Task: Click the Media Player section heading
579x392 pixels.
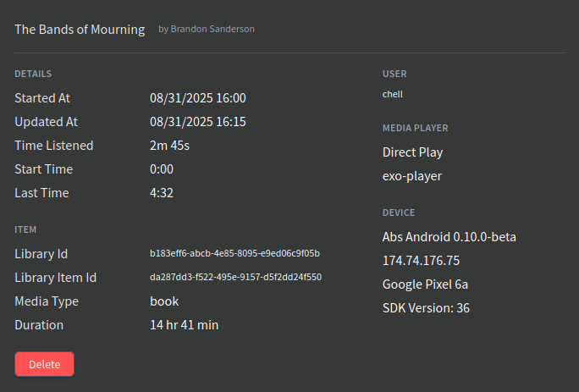Action: tap(416, 128)
